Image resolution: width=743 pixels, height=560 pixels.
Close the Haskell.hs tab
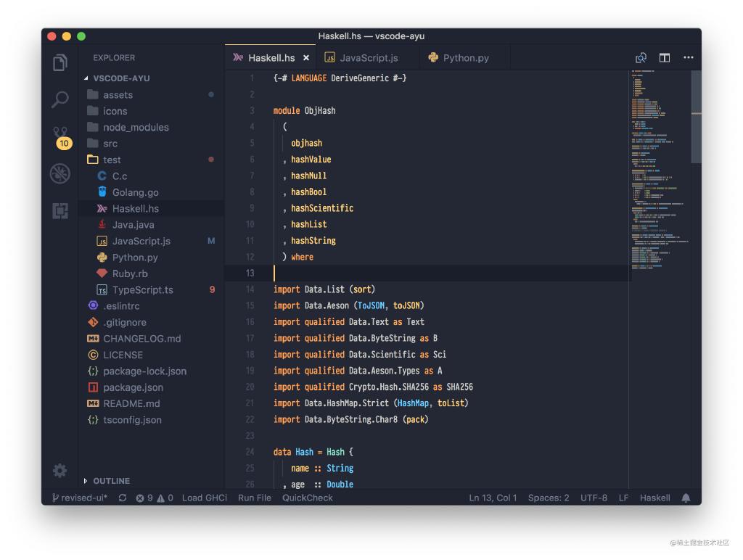click(306, 58)
